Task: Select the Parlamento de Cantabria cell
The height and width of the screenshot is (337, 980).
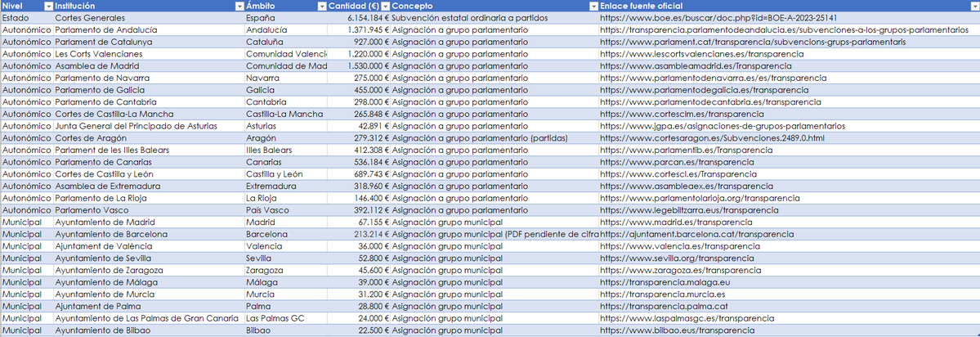Action: (150, 102)
